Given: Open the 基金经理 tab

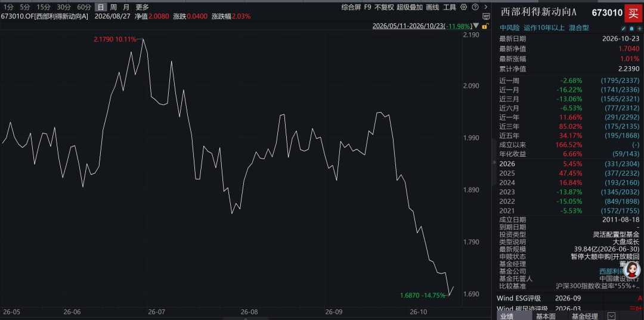Looking at the screenshot, I should click(584, 316).
